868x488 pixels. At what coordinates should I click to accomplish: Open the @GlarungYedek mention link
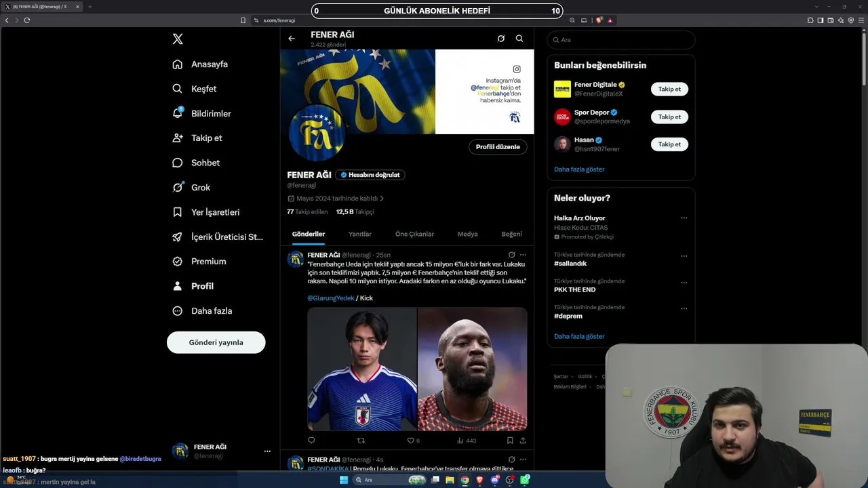click(330, 298)
